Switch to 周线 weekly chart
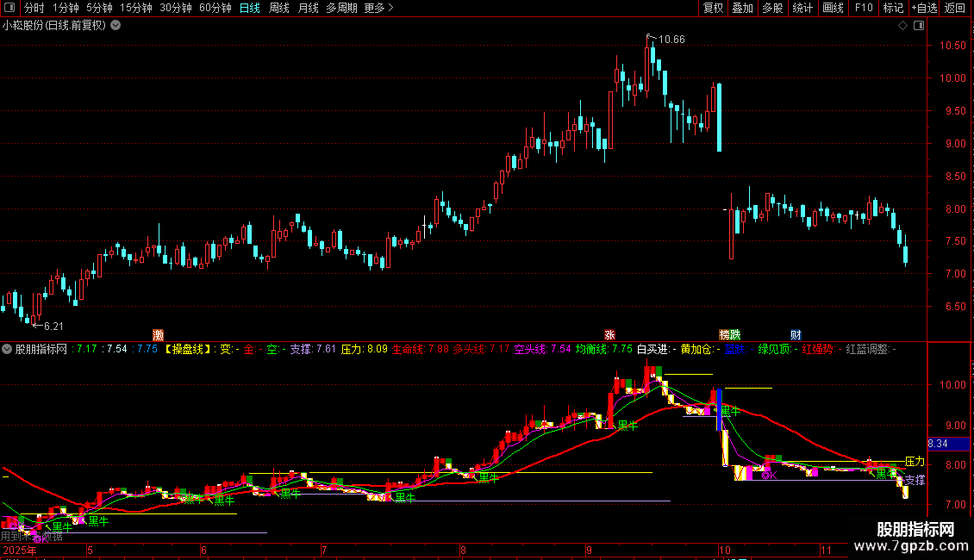The height and width of the screenshot is (560, 974). coord(279,8)
